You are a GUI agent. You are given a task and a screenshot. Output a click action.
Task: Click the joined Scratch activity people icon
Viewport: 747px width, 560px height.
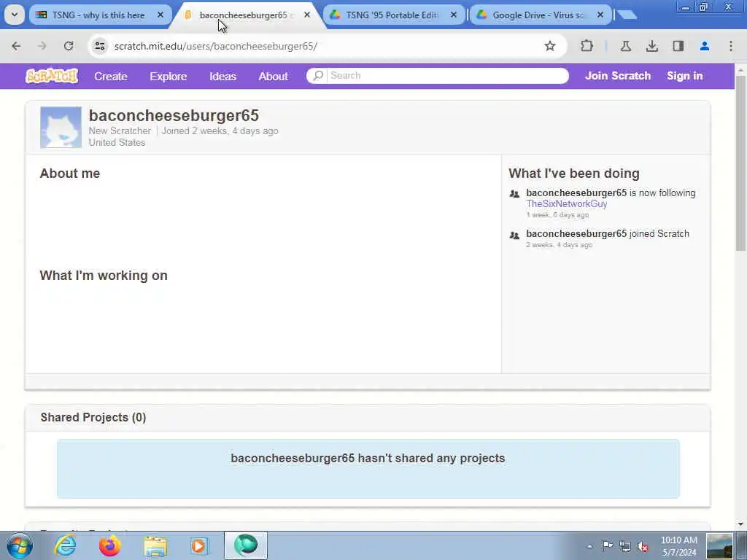(x=514, y=235)
